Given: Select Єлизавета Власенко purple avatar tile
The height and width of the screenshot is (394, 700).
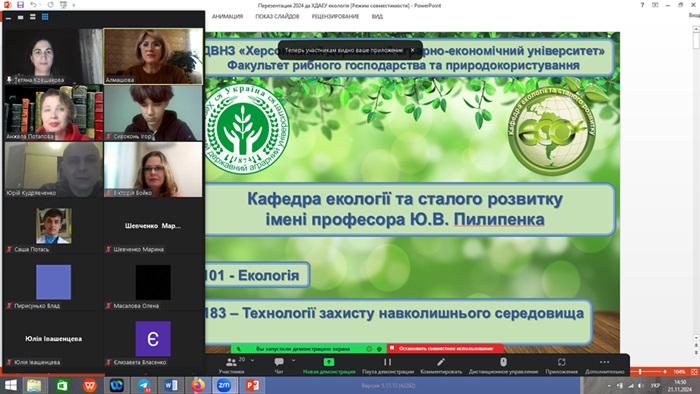Looking at the screenshot, I should tap(153, 339).
